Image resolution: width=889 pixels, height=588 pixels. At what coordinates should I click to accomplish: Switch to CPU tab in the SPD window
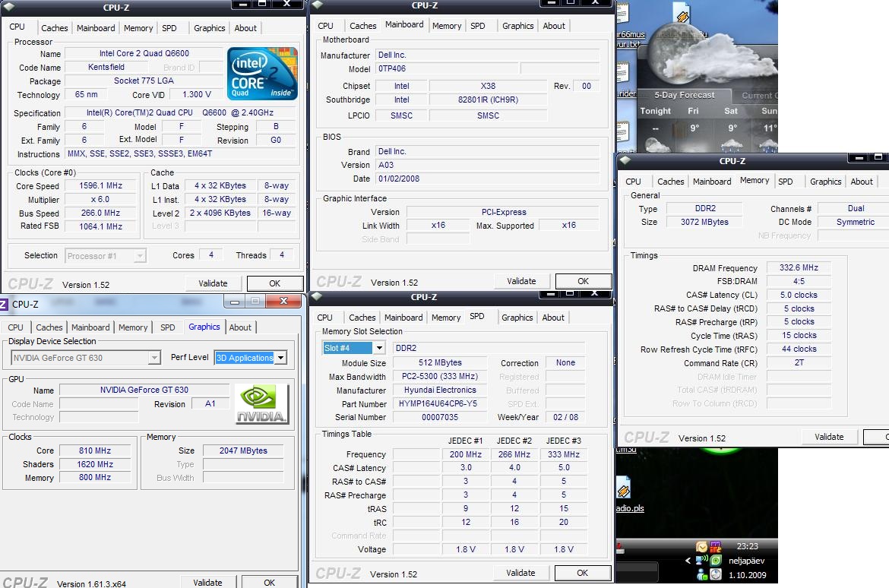[x=325, y=318]
